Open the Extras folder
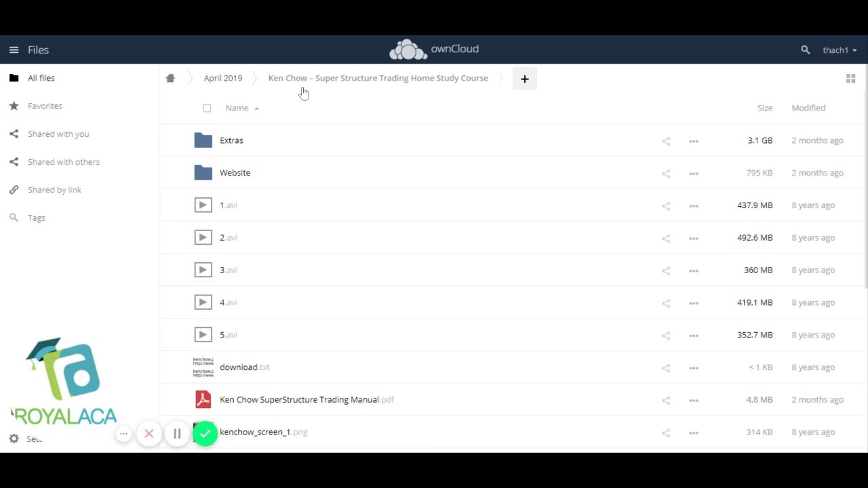This screenshot has width=868, height=488. [231, 140]
